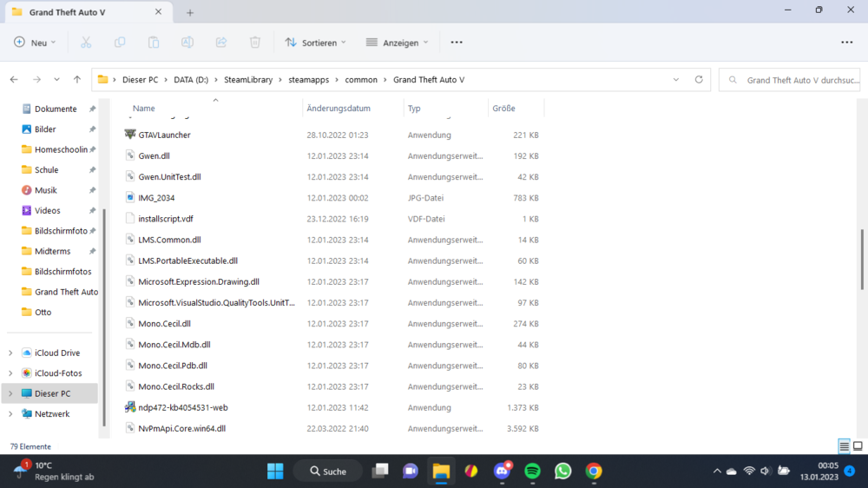Sort by the Größe column header
Screen dimensions: 868x488
pos(503,108)
